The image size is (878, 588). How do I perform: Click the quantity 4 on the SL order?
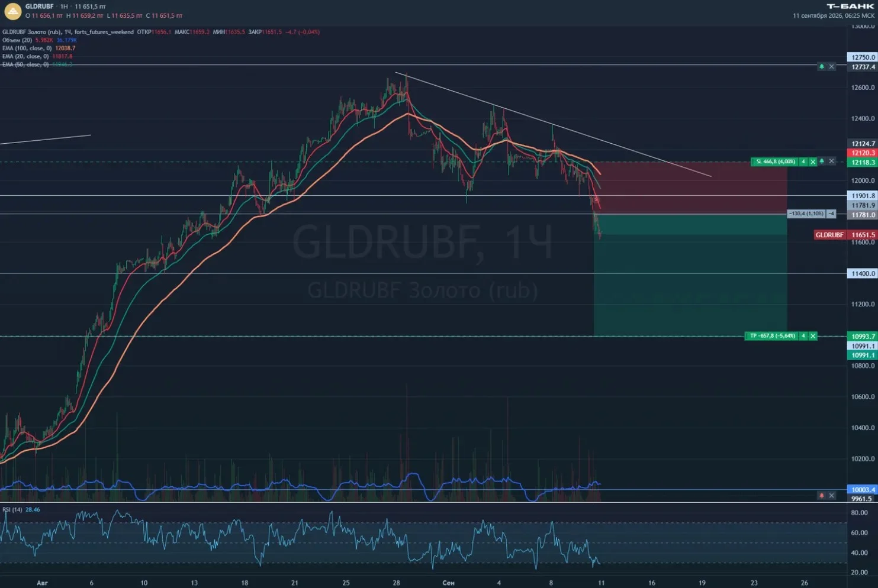pos(803,161)
